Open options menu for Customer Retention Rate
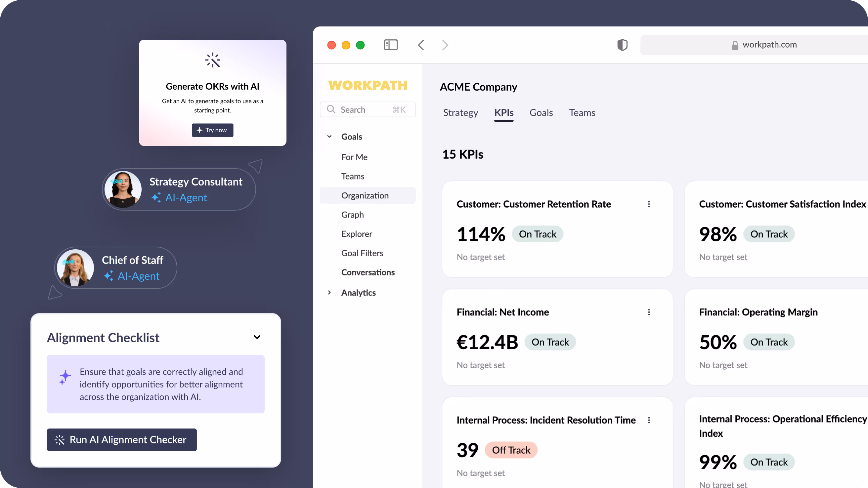 point(649,204)
